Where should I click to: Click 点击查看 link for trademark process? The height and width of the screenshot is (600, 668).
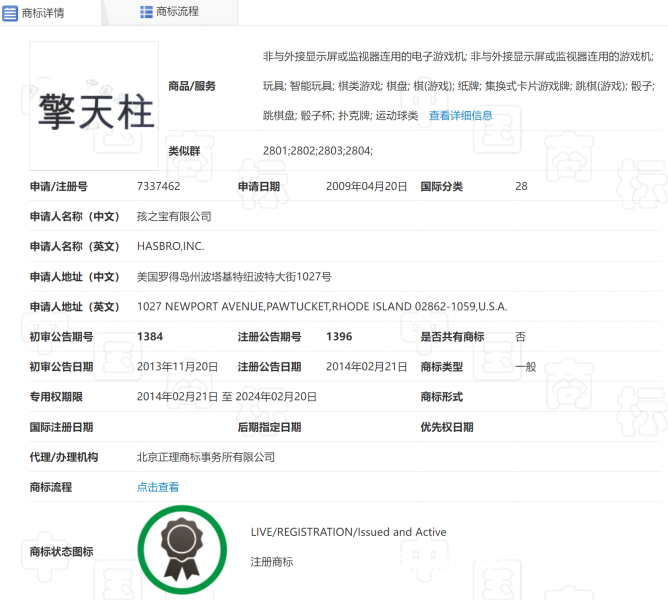(x=158, y=487)
